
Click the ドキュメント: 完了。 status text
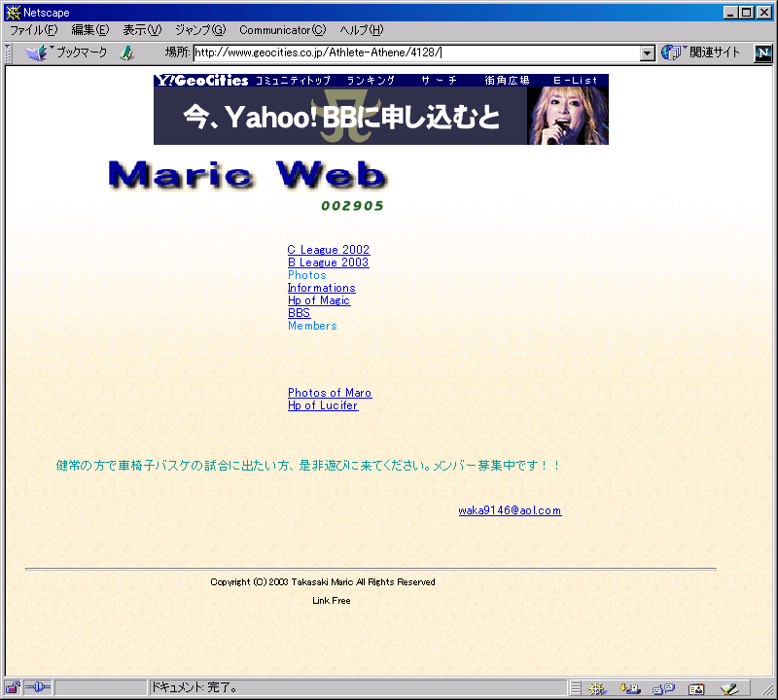coord(194,687)
